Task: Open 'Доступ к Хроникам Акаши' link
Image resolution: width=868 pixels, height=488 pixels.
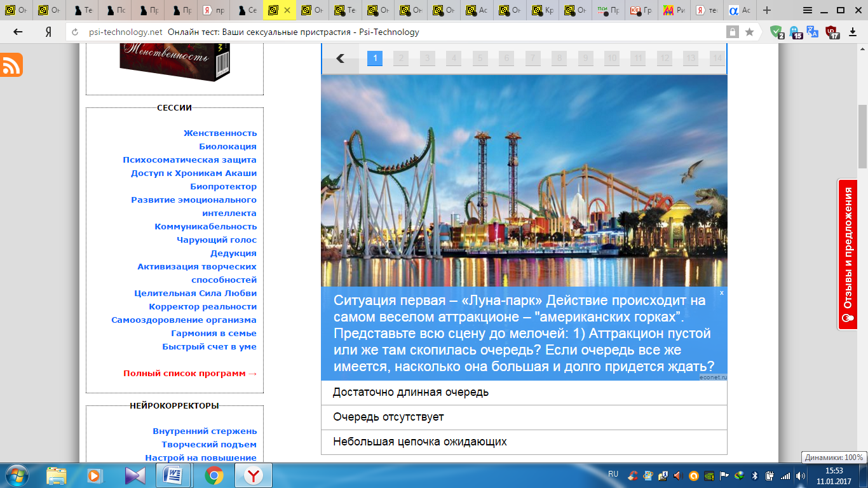Action: 194,173
